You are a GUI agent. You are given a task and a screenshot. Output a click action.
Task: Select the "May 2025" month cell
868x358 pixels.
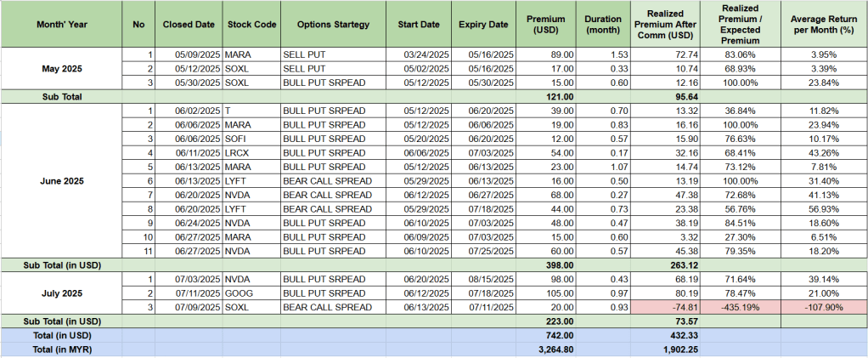pyautogui.click(x=62, y=68)
